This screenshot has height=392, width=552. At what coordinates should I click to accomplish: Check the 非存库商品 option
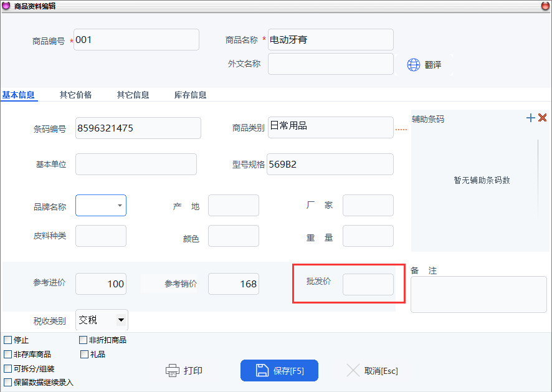click(7, 354)
